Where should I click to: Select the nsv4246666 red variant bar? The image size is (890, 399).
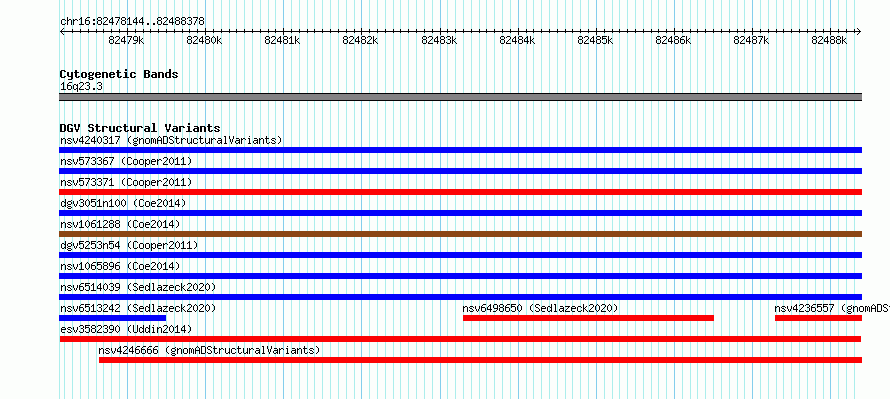click(x=480, y=360)
